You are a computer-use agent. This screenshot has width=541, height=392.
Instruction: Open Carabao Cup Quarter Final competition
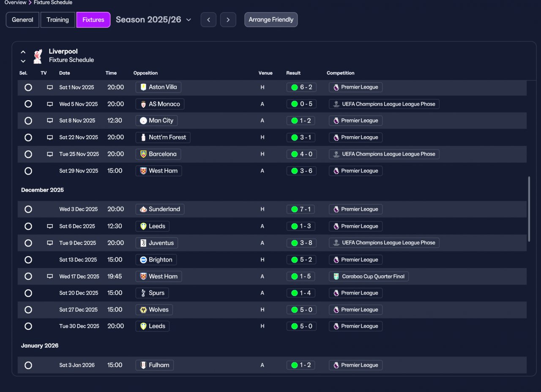pyautogui.click(x=369, y=276)
